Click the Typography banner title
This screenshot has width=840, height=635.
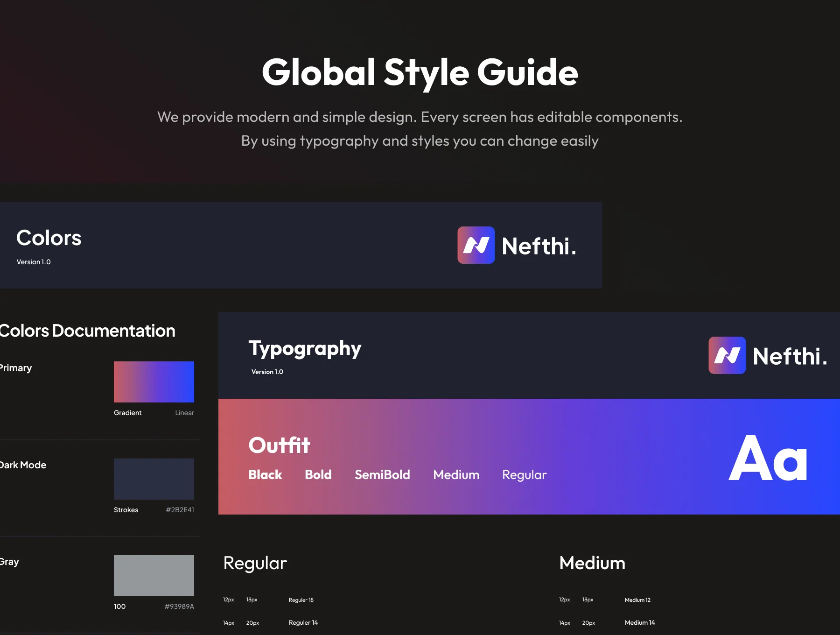click(x=305, y=349)
